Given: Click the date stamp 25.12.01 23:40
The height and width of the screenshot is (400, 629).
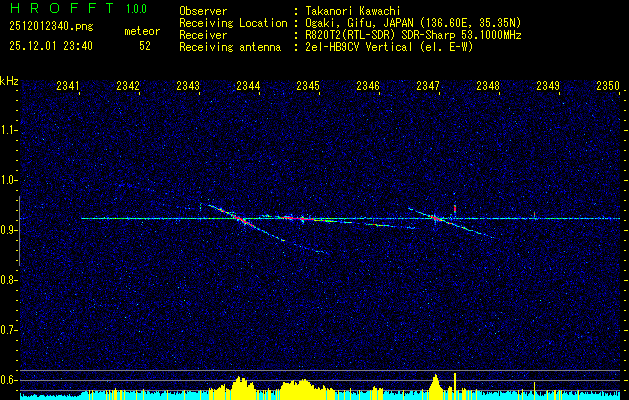Looking at the screenshot, I should click(x=51, y=46).
